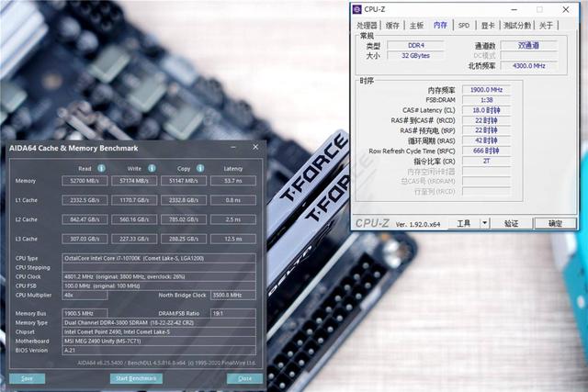Image resolution: width=588 pixels, height=392 pixels.
Task: Click the CPU Type field showing i7-10700K
Action: (x=159, y=258)
